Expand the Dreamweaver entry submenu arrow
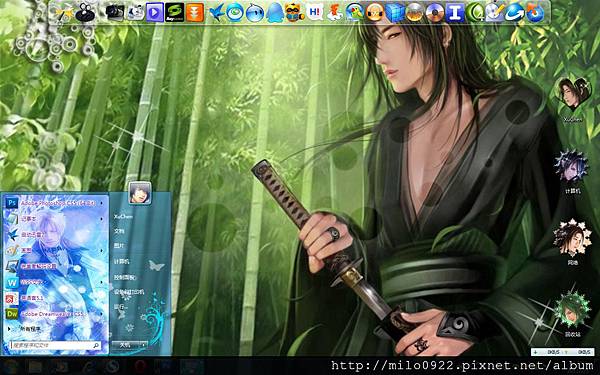This screenshot has height=375, width=600. click(102, 314)
